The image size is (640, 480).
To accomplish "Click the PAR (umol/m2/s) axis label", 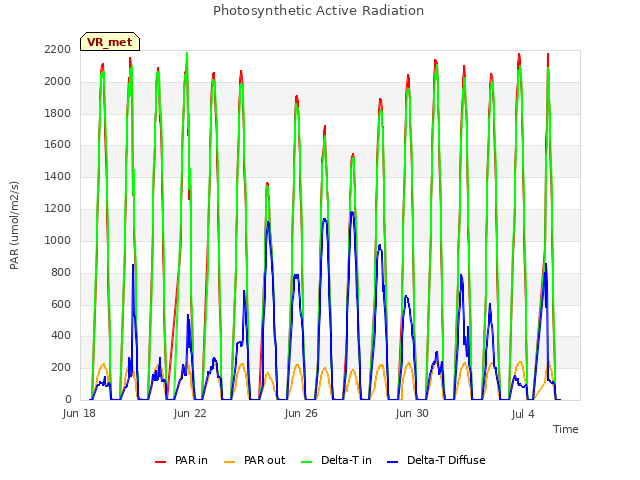I will point(14,225).
